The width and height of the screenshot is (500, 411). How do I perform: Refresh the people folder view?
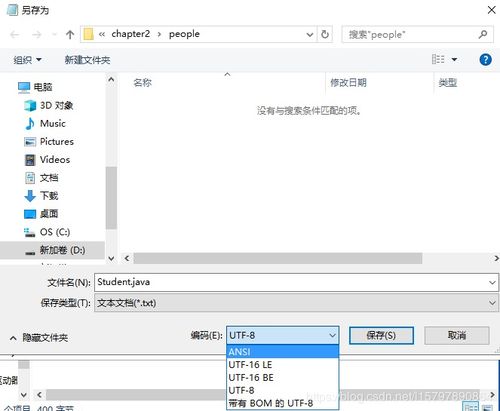[x=325, y=34]
